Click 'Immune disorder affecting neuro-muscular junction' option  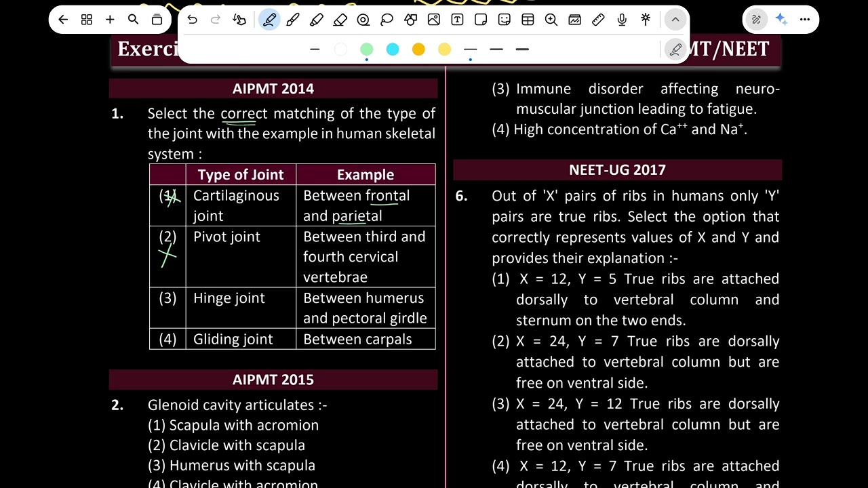(636, 99)
